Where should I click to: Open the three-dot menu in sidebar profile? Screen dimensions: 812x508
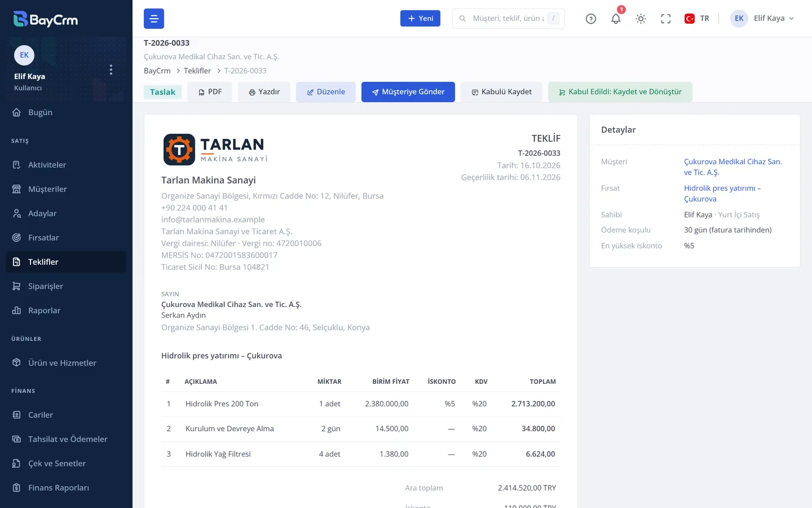[111, 69]
